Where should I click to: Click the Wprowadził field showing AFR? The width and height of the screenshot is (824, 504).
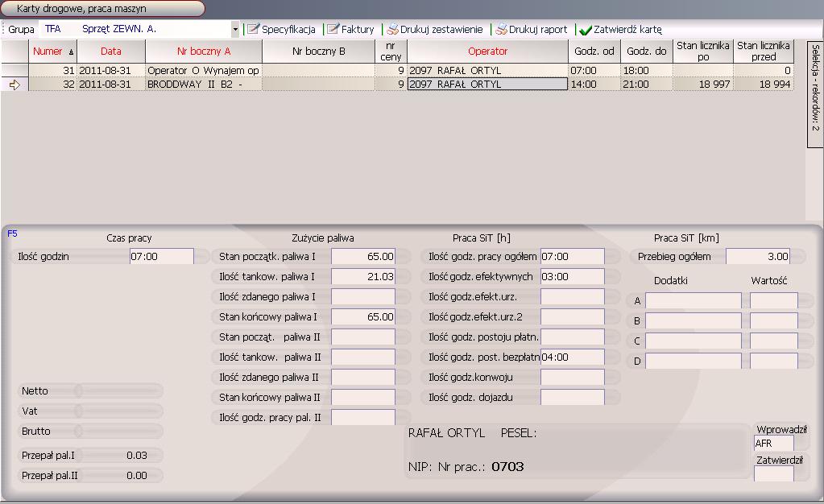coord(773,444)
